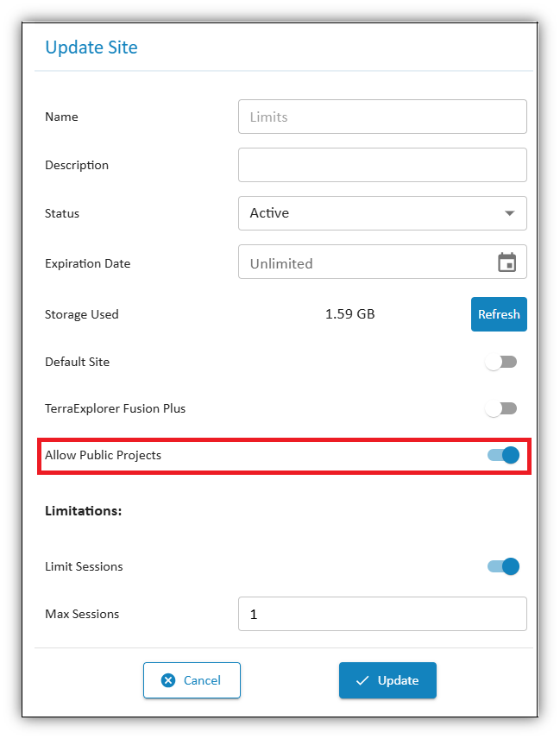Image resolution: width=560 pixels, height=739 pixels.
Task: Click the Update button
Action: pos(387,680)
